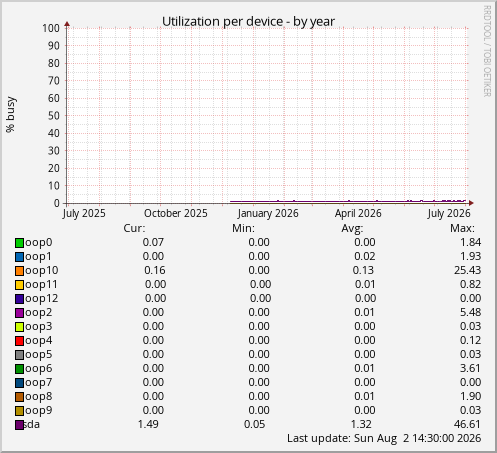The width and height of the screenshot is (497, 453).
Task: Select the oop0 device label
Action: point(39,243)
